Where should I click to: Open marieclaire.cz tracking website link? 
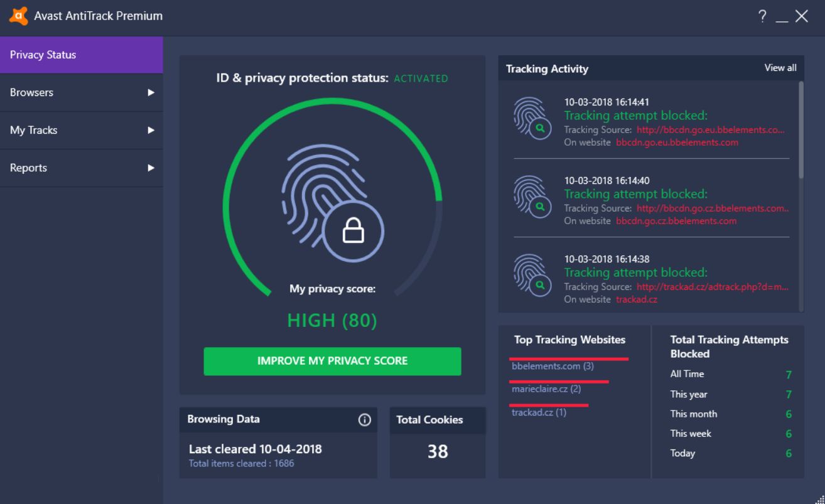click(546, 390)
